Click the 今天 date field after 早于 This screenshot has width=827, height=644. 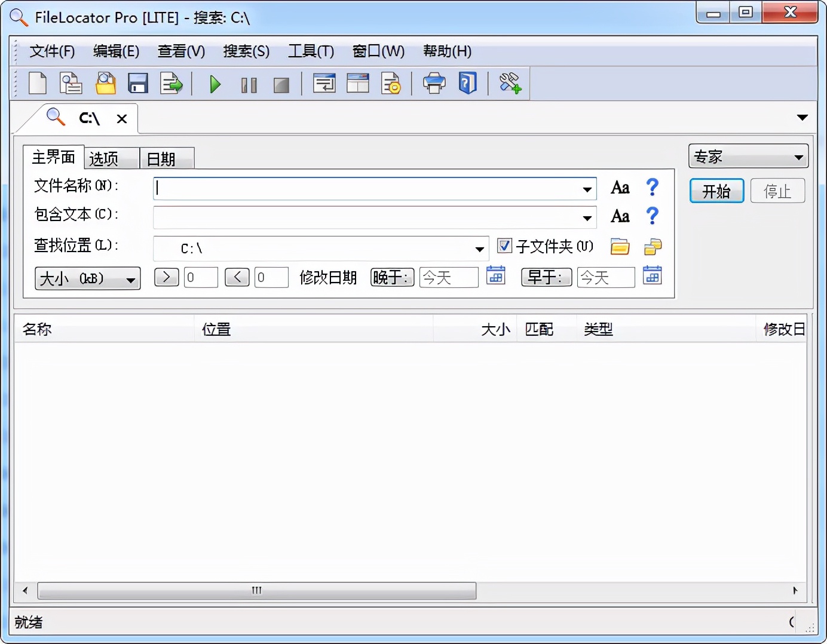(x=606, y=277)
